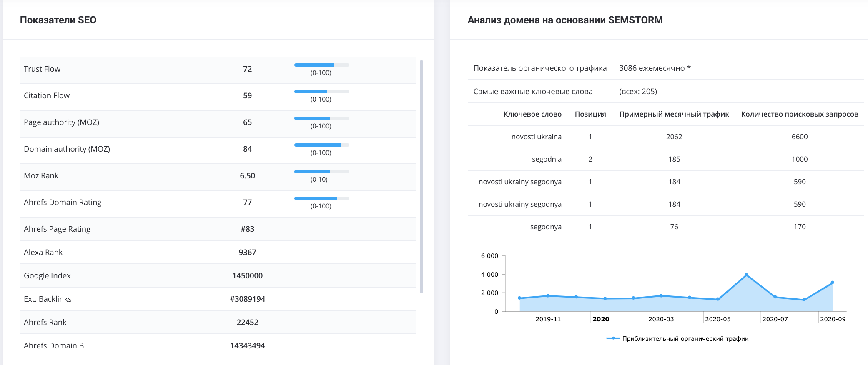Click the Page authority value 65
Viewport: 868px width, 365px height.
(248, 122)
